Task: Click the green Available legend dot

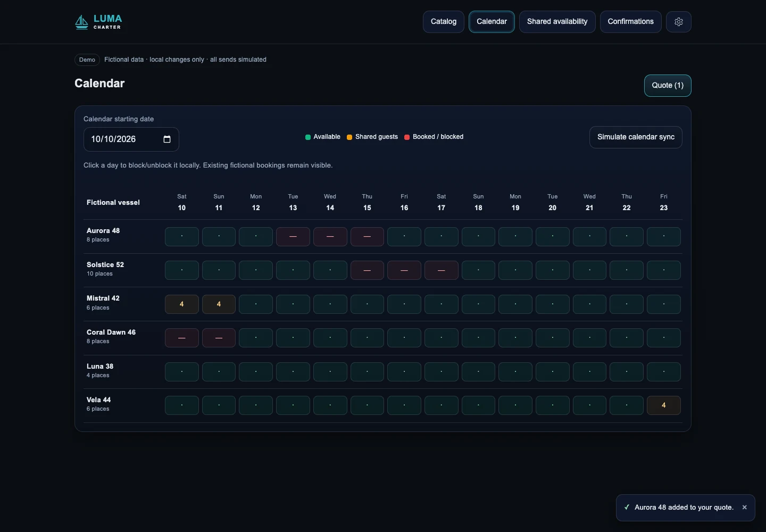Action: (x=308, y=137)
